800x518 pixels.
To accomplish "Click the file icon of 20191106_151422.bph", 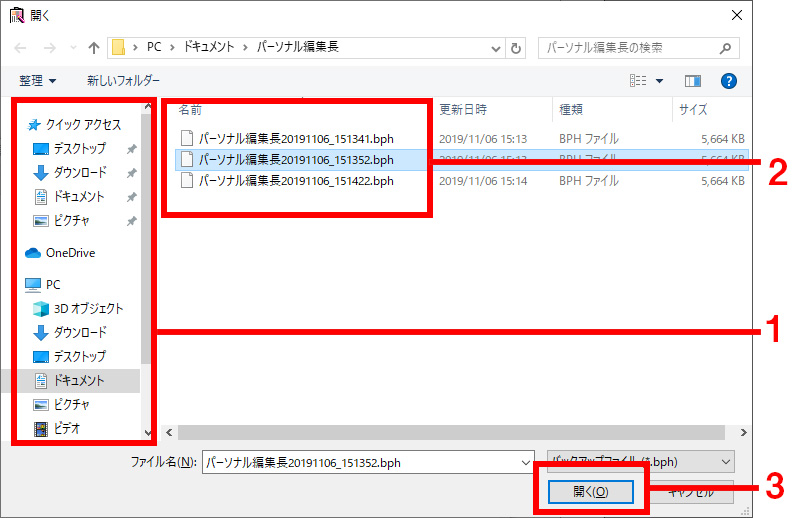I will [187, 181].
